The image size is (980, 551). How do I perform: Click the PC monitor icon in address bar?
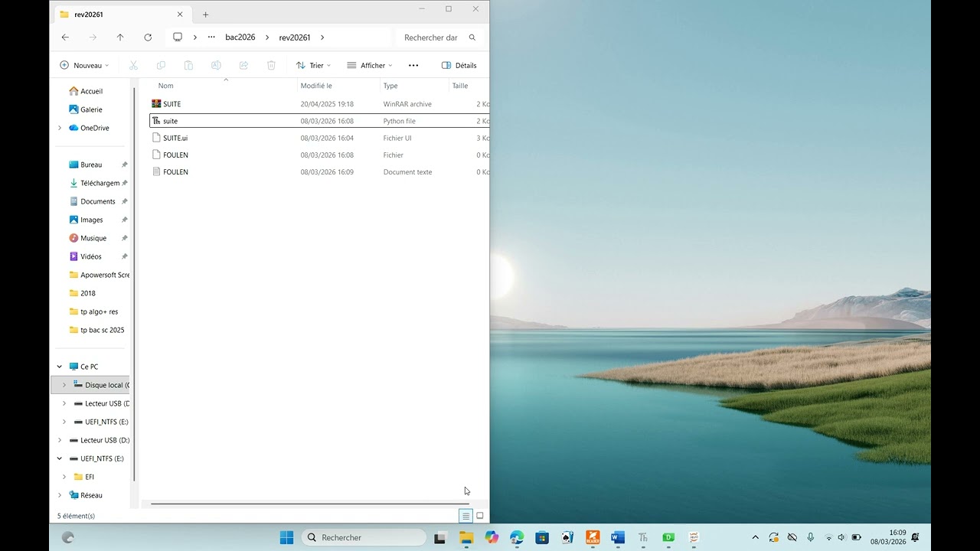178,37
